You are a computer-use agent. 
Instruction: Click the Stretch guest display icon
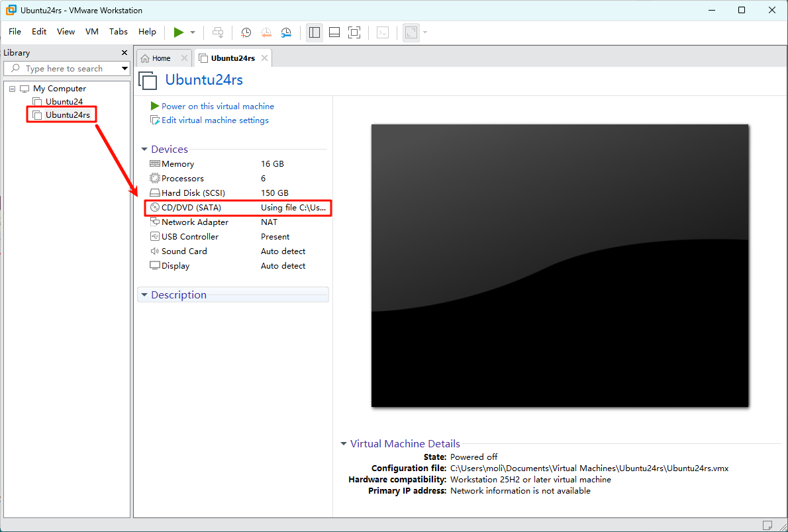tap(411, 32)
